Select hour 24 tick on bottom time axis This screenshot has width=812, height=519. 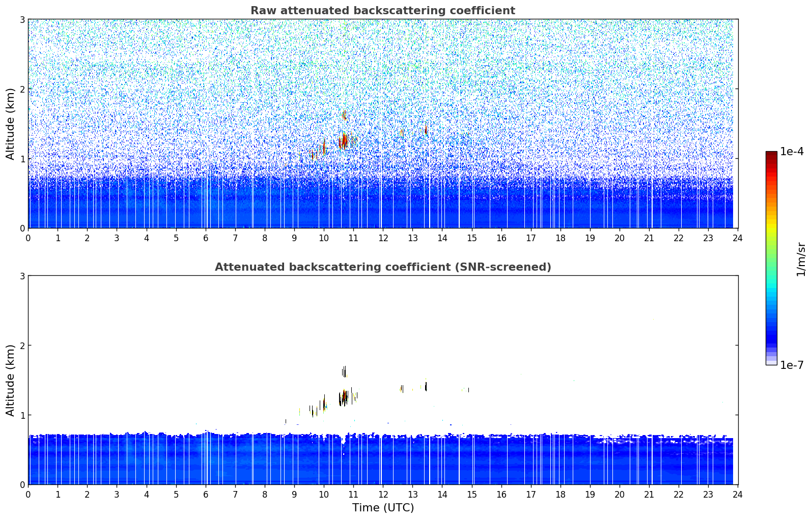738,494
